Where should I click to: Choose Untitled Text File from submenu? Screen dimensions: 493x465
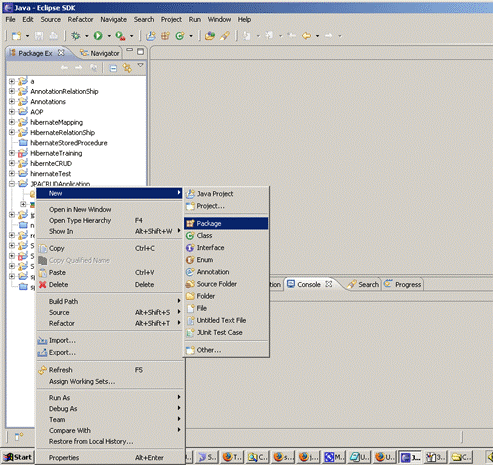[226, 320]
